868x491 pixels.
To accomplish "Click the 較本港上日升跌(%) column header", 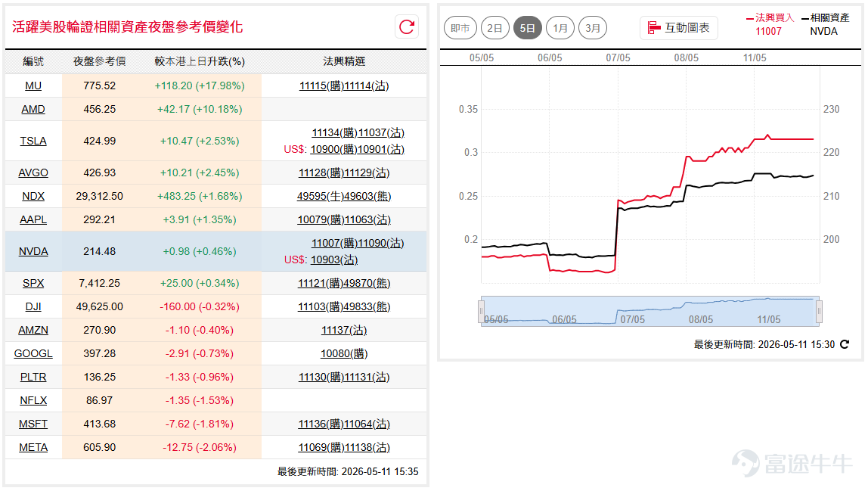I will coord(200,61).
